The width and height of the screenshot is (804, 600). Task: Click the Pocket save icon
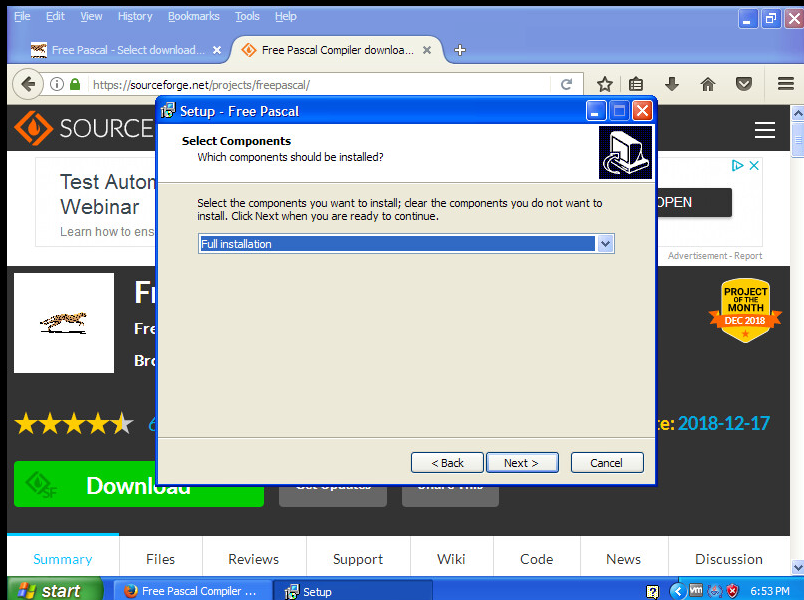click(743, 84)
